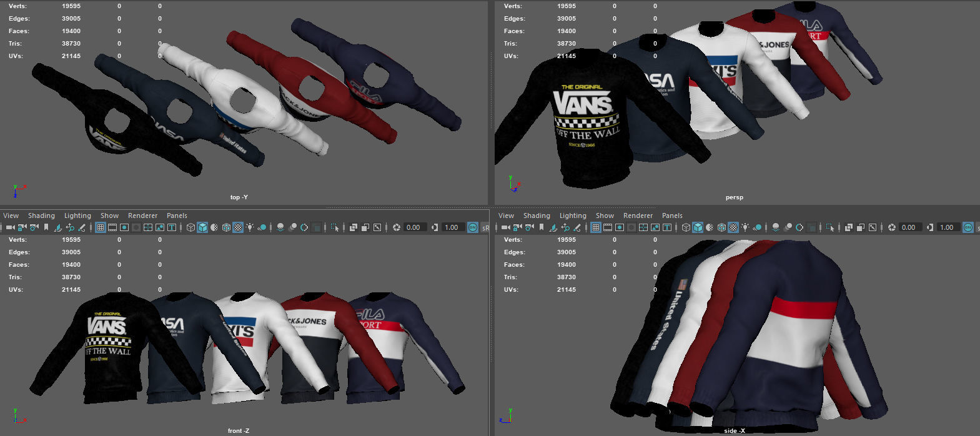This screenshot has height=436, width=980.
Task: Toggle 2D Pan/Zoom icon in front -Z panel
Action: tap(70, 227)
